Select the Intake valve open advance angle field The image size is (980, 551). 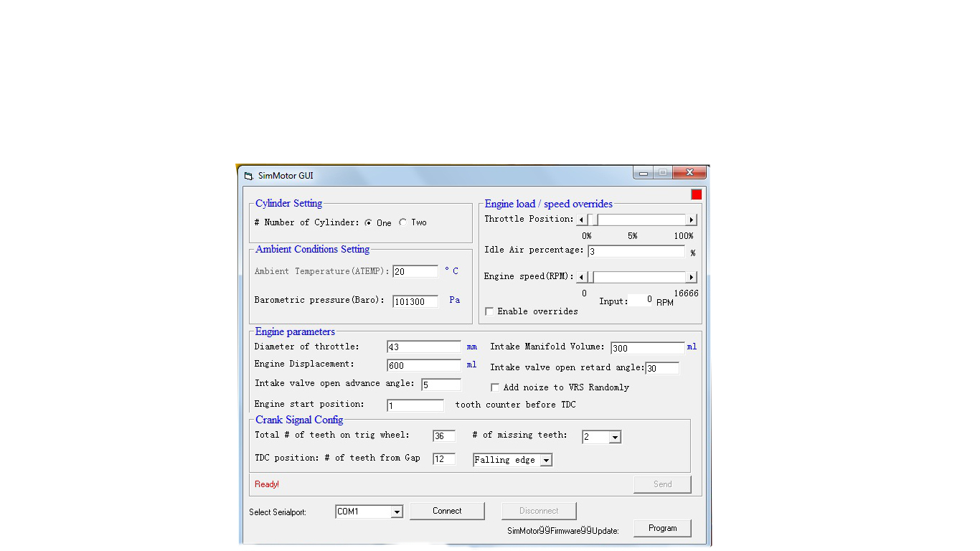click(x=441, y=385)
